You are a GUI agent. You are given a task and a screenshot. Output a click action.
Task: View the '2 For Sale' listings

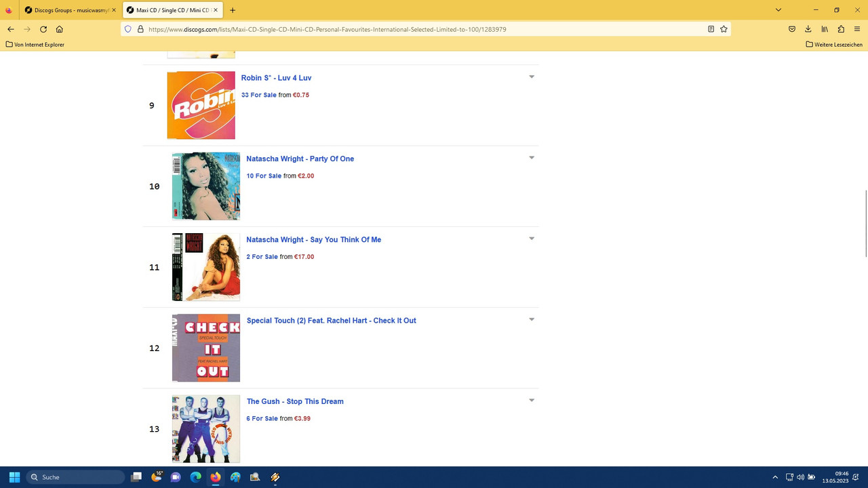tap(262, 257)
